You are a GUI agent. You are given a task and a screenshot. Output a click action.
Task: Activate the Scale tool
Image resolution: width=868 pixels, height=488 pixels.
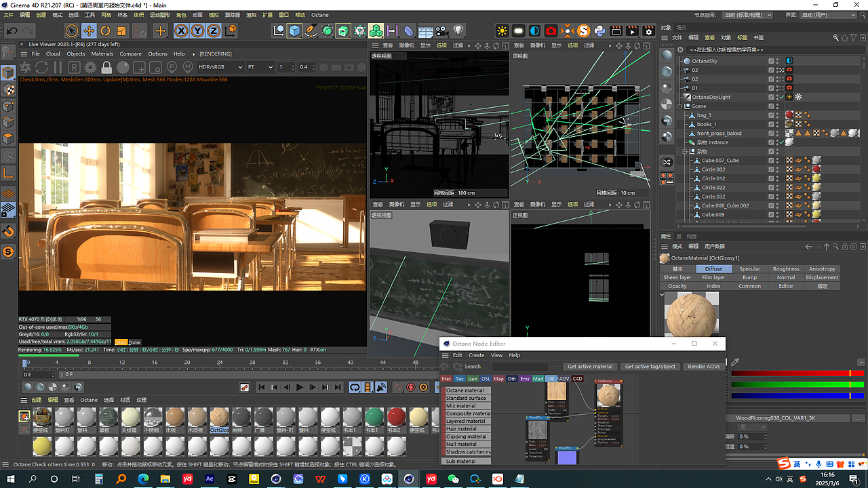[x=122, y=30]
